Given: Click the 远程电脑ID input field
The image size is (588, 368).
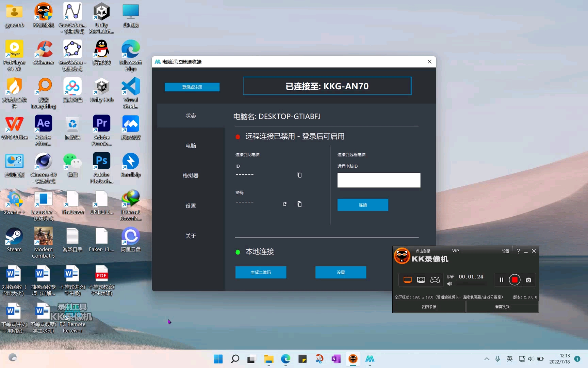Looking at the screenshot, I should 379,180.
